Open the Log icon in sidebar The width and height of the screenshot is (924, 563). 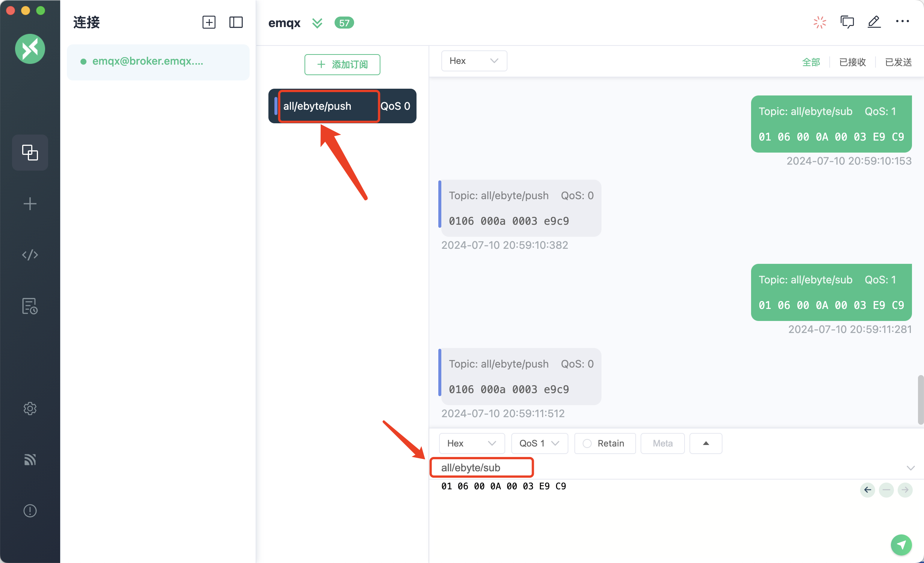(x=30, y=306)
